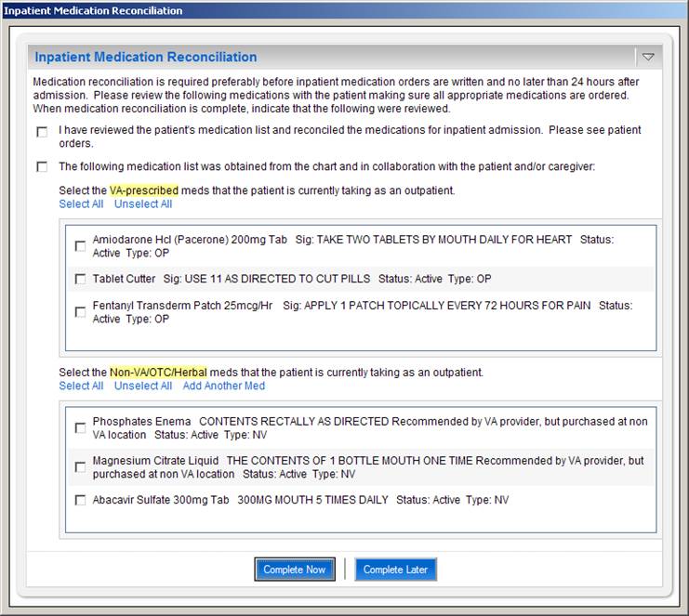The width and height of the screenshot is (689, 616).
Task: Click the highlighted VA-prescribed text
Action: pyautogui.click(x=144, y=190)
